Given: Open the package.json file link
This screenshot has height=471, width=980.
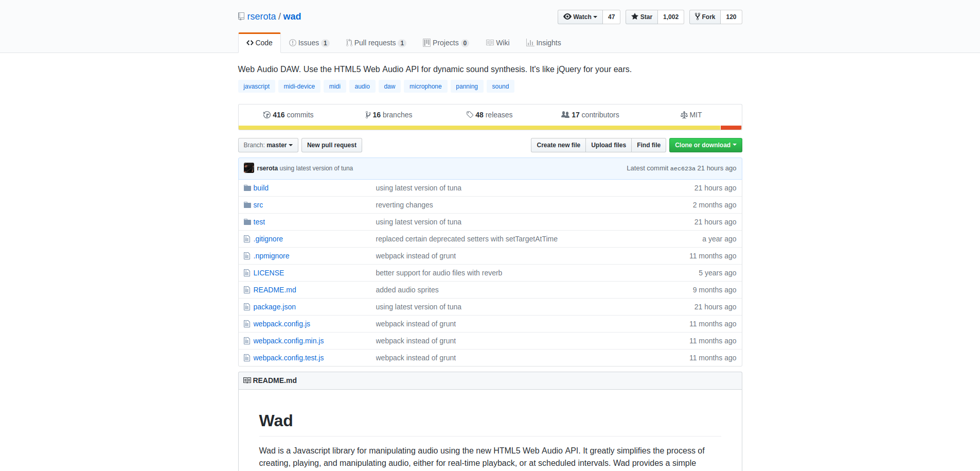Looking at the screenshot, I should [x=274, y=307].
